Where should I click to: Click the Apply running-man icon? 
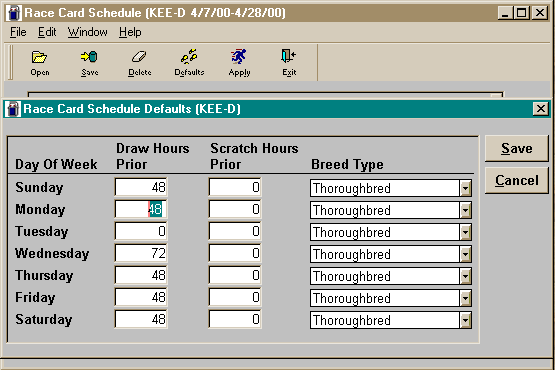239,63
